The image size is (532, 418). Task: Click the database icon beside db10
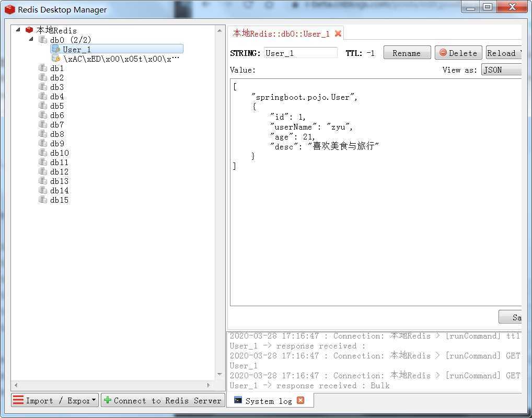(x=43, y=153)
